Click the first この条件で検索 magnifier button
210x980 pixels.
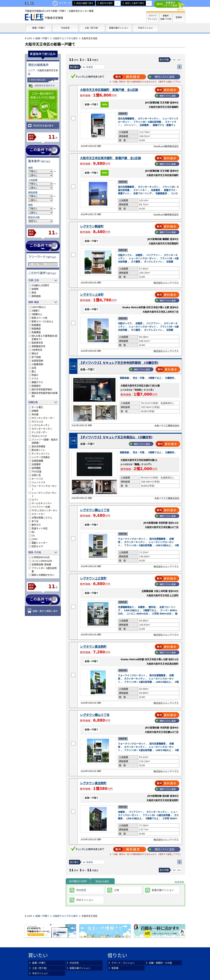point(43,150)
